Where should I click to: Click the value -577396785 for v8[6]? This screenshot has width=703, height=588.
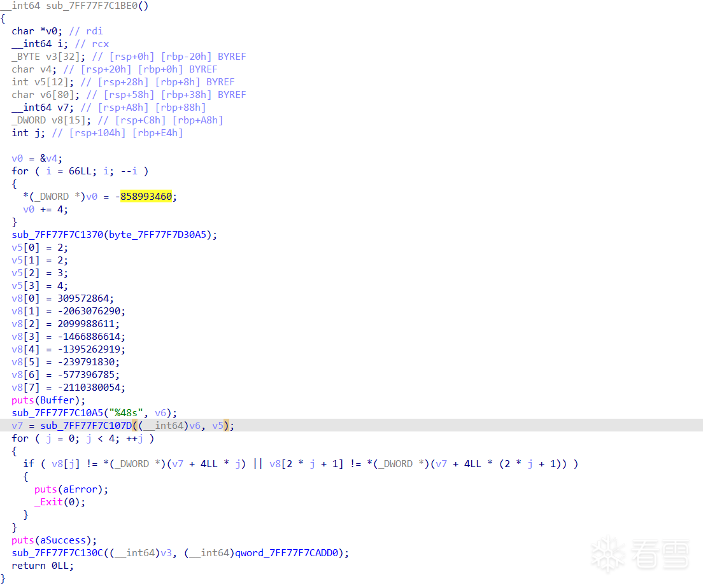tap(86, 375)
